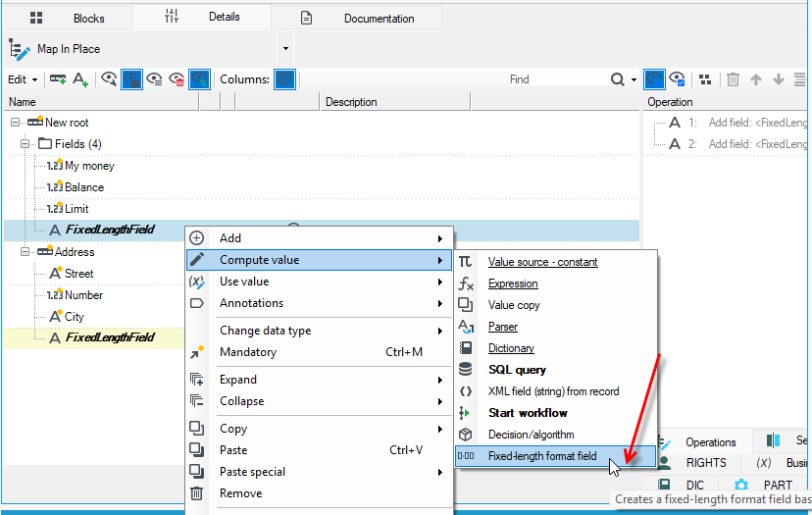Screen dimensions: 812x515
Task: Open the Annotations submenu
Action: [x=319, y=303]
